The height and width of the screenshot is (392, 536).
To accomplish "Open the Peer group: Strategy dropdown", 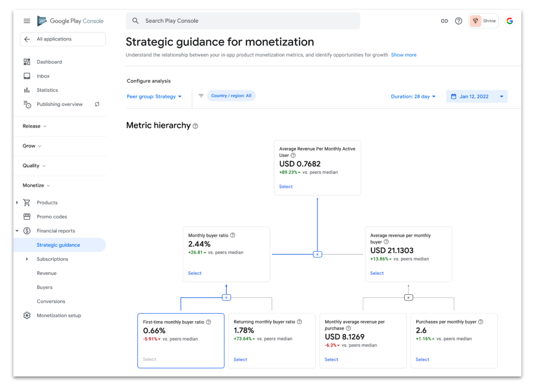I will pos(154,96).
